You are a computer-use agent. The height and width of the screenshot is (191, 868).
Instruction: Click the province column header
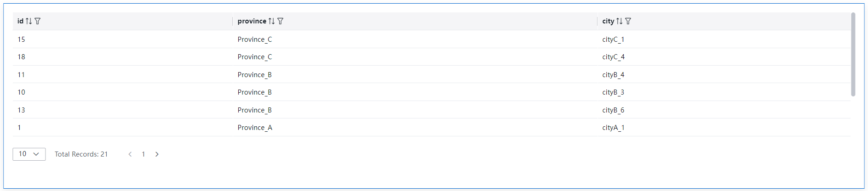click(252, 21)
